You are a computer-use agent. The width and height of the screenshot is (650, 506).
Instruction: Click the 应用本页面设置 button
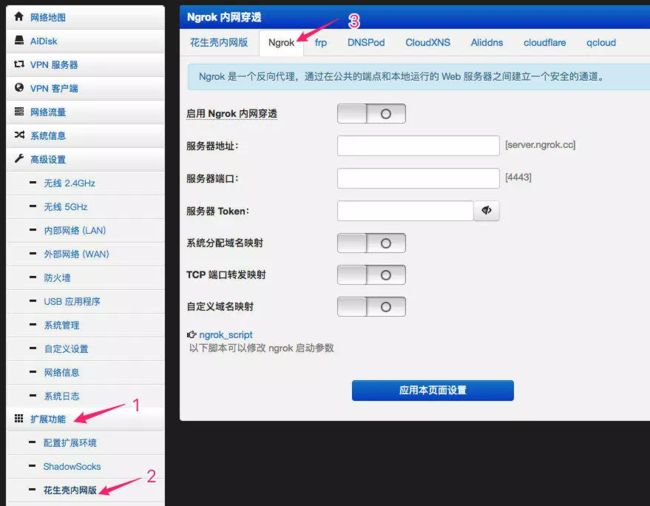pos(433,390)
